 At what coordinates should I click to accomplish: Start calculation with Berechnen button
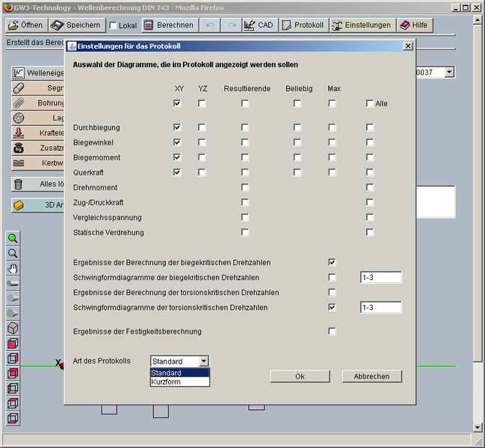tap(168, 25)
